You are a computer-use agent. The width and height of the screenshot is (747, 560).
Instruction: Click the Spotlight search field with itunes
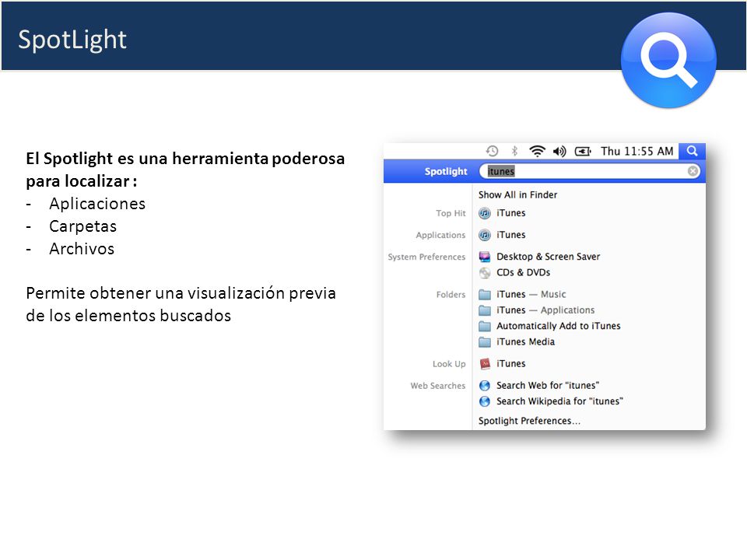click(589, 171)
